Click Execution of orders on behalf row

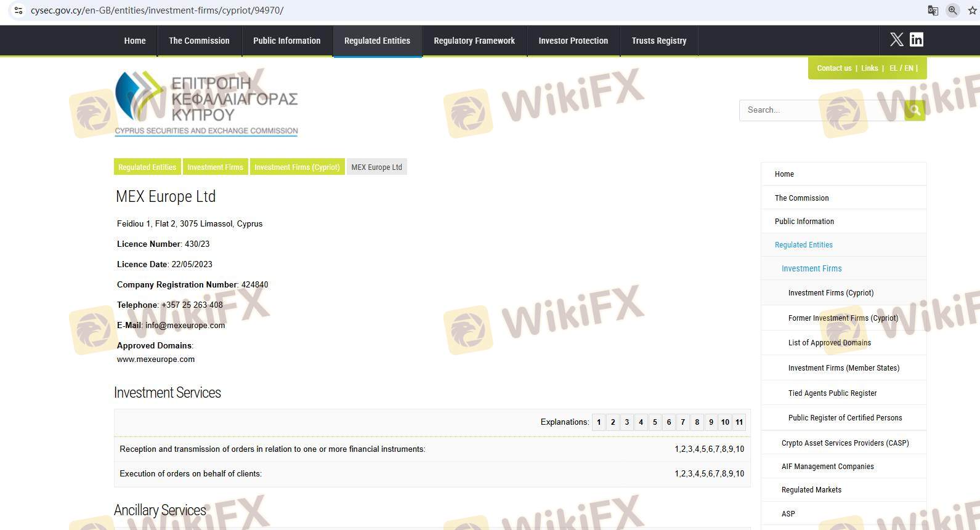[x=432, y=474]
